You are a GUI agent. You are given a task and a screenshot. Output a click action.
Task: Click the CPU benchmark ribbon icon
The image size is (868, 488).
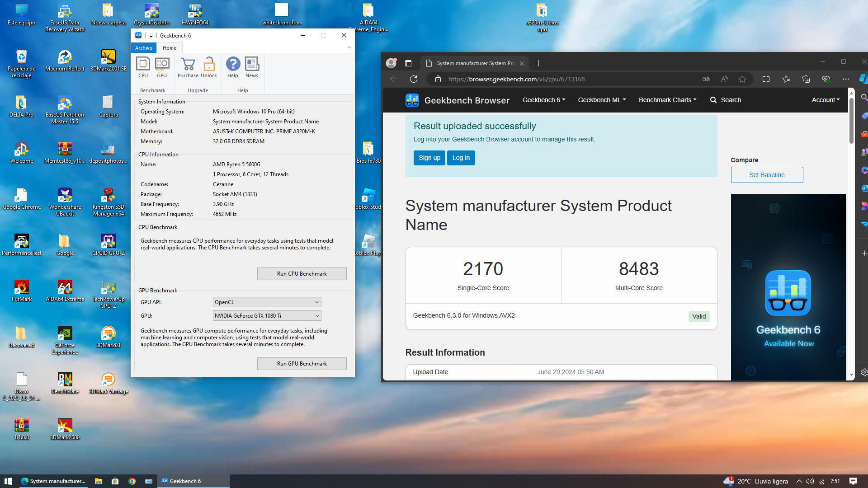pos(143,67)
